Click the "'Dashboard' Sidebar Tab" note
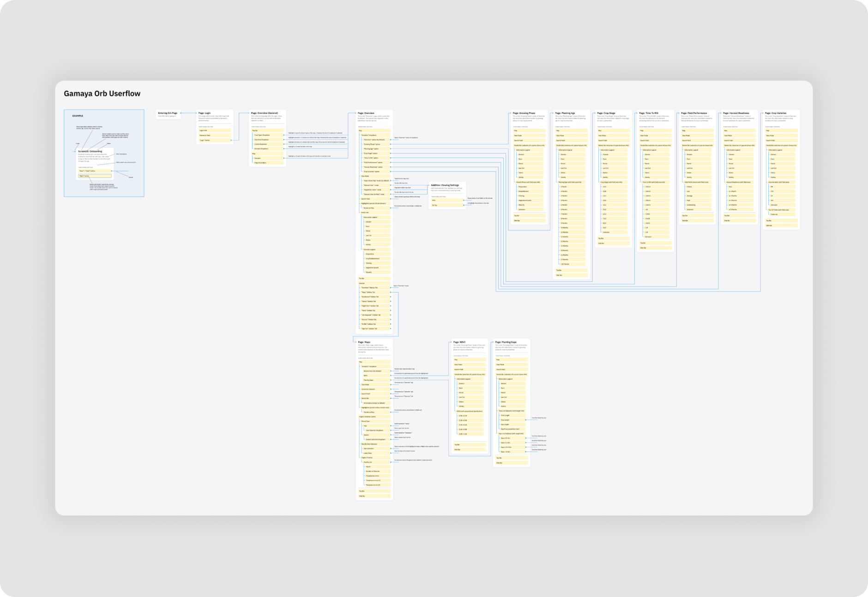The width and height of the screenshot is (868, 597). tap(374, 296)
